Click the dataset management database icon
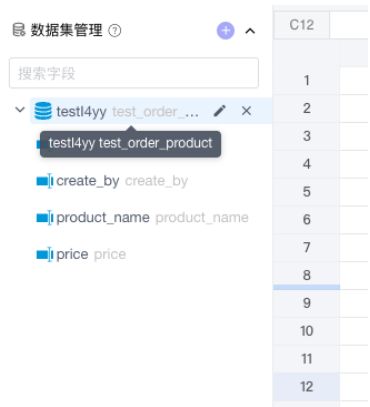Screen dimensions: 370x407 pos(19,30)
